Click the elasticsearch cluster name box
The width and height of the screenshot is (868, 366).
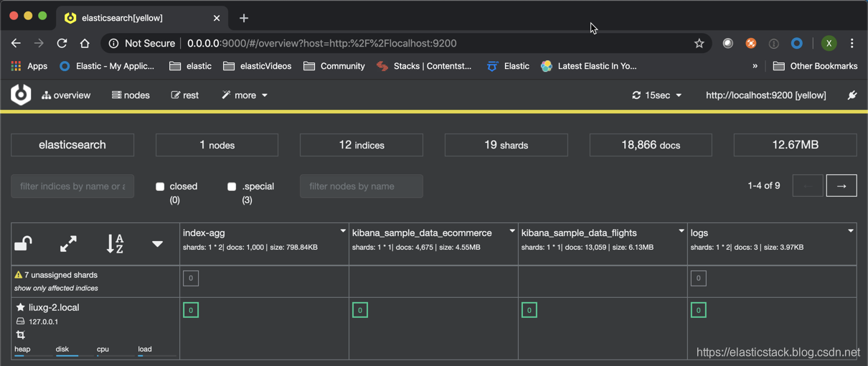point(72,145)
